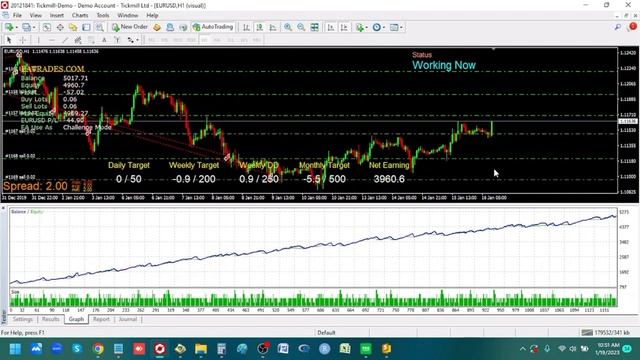This screenshot has width=640, height=360.
Task: Switch chart to line chart mode
Action: (x=273, y=27)
